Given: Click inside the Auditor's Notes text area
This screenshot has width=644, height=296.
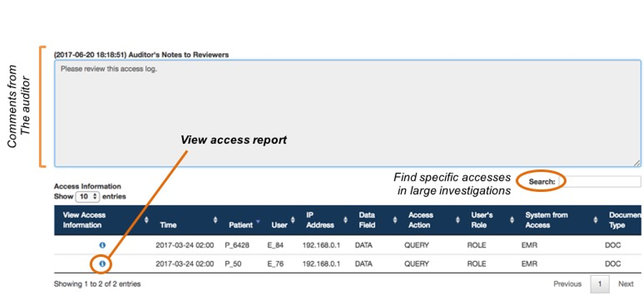Looking at the screenshot, I should [x=347, y=113].
